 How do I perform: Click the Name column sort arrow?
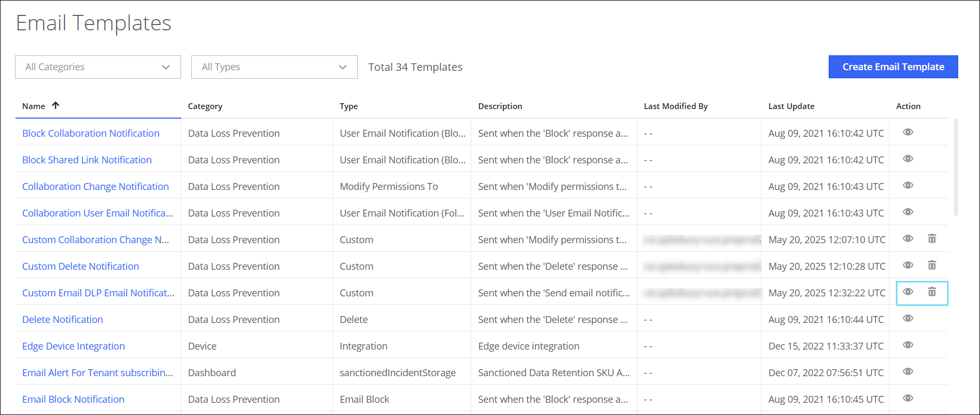(x=55, y=105)
